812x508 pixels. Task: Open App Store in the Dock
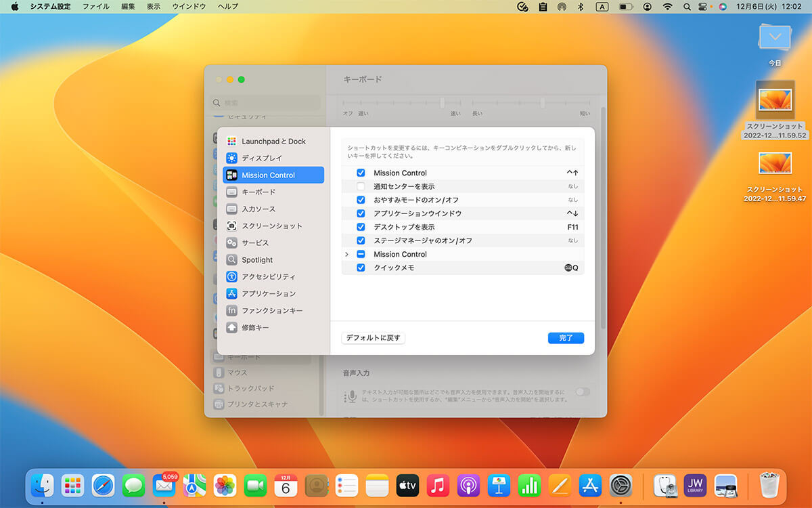click(x=590, y=485)
